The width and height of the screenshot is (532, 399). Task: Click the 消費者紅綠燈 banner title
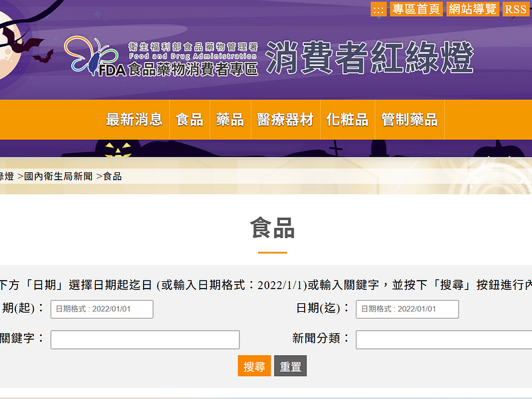[x=370, y=59]
